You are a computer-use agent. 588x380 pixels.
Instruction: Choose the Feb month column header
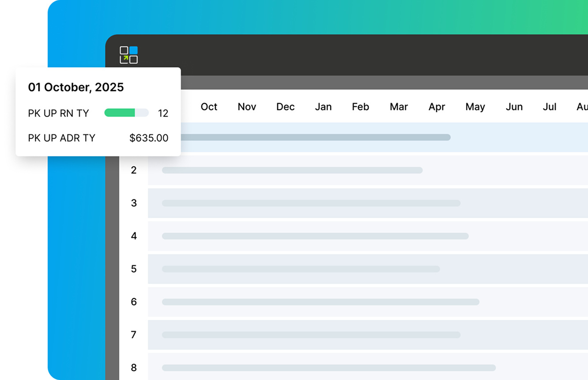(x=360, y=107)
